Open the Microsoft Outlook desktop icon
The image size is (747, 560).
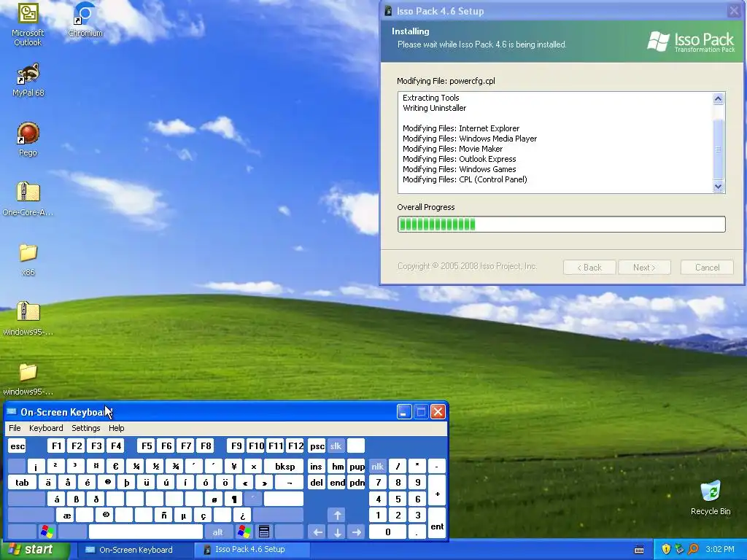[28, 24]
